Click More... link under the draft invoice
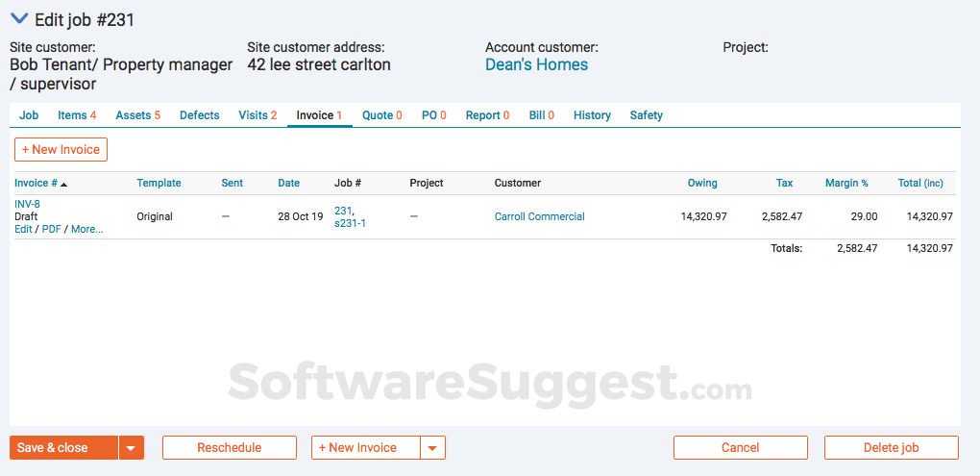The height and width of the screenshot is (476, 980). (x=86, y=229)
